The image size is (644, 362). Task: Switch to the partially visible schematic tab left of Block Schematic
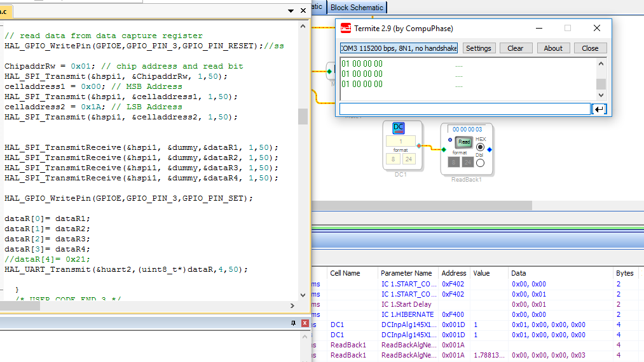click(x=317, y=7)
